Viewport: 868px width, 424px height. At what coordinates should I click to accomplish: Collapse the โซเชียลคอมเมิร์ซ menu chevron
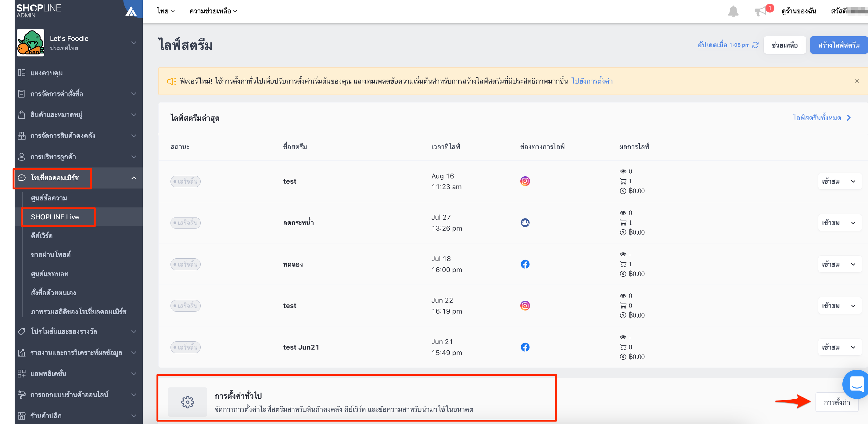(x=134, y=178)
